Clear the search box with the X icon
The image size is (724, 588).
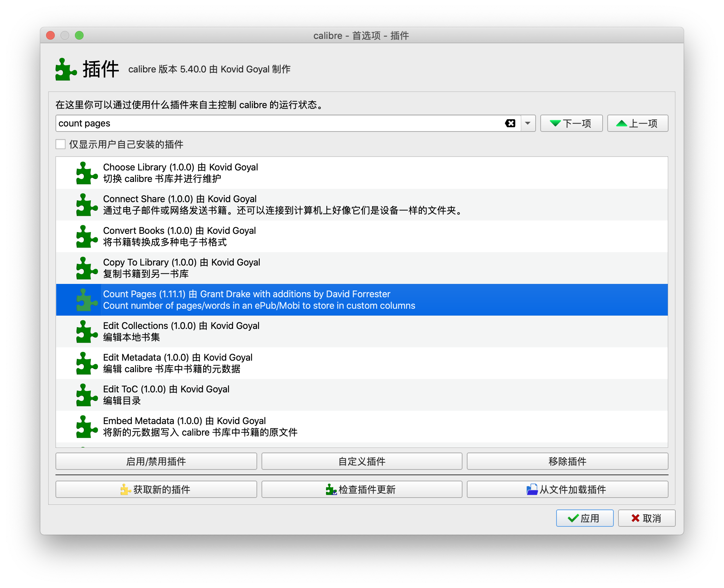pyautogui.click(x=510, y=124)
